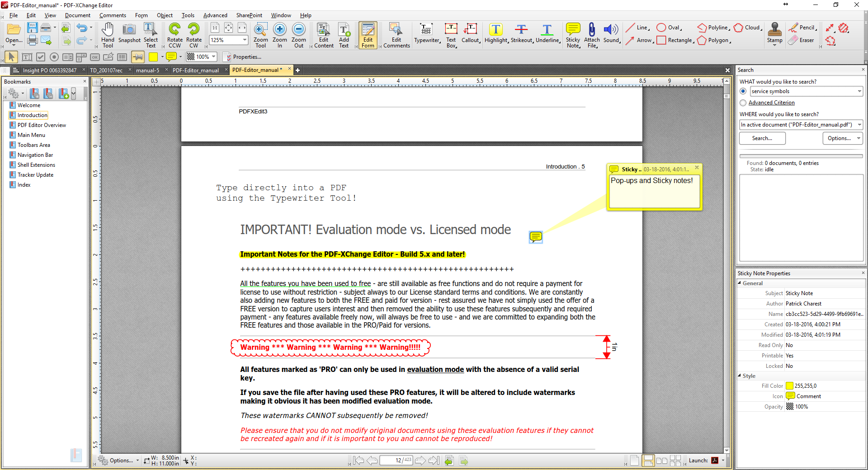868x470 pixels.
Task: Pick the Eraser tool
Action: pos(802,40)
